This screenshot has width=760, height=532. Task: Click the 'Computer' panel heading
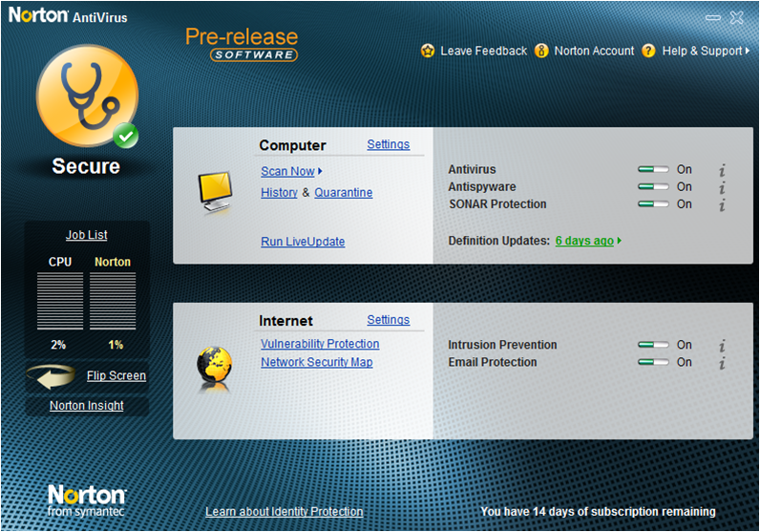point(293,145)
